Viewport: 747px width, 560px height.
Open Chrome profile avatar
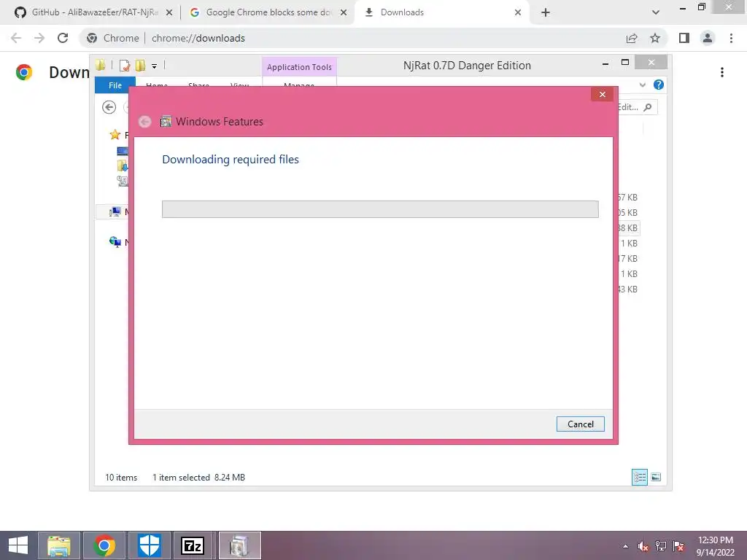point(708,38)
